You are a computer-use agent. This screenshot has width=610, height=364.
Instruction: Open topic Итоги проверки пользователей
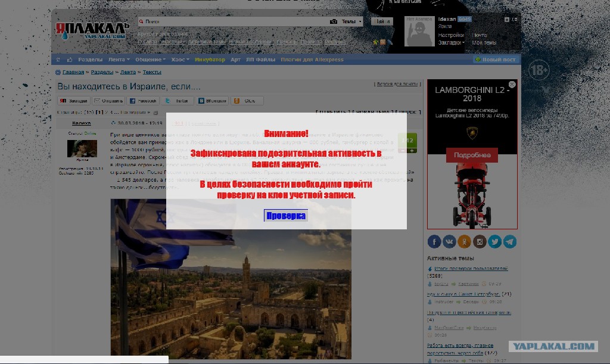(x=471, y=268)
